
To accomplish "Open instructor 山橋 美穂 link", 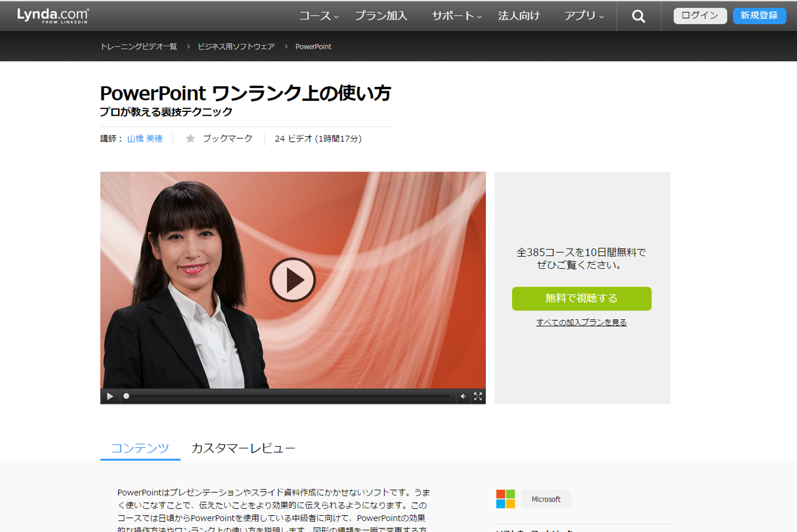I will tap(144, 139).
